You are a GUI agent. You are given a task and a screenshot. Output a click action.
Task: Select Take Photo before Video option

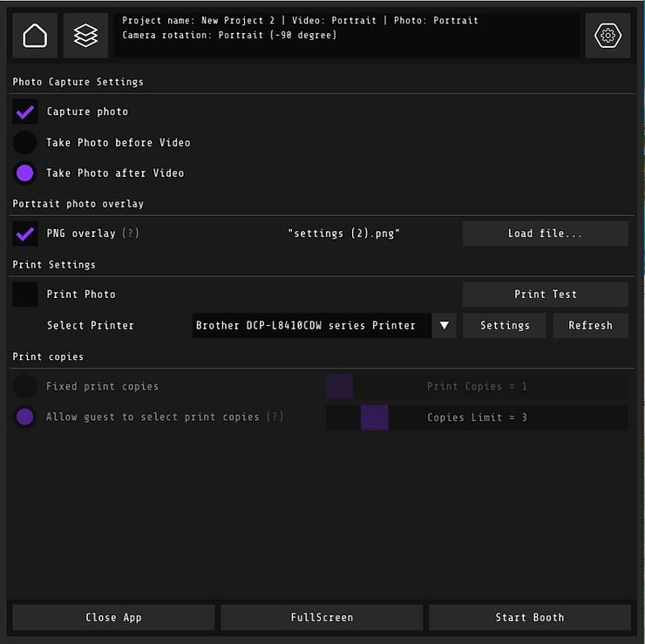click(25, 143)
